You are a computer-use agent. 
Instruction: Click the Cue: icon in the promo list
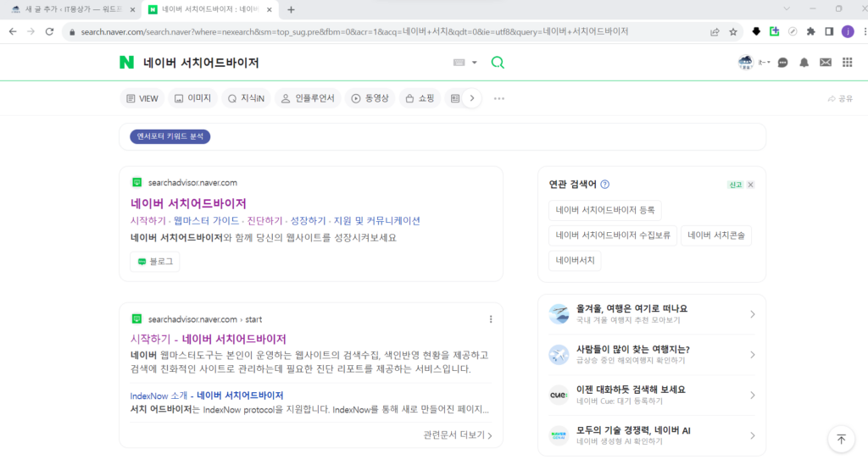click(x=559, y=395)
